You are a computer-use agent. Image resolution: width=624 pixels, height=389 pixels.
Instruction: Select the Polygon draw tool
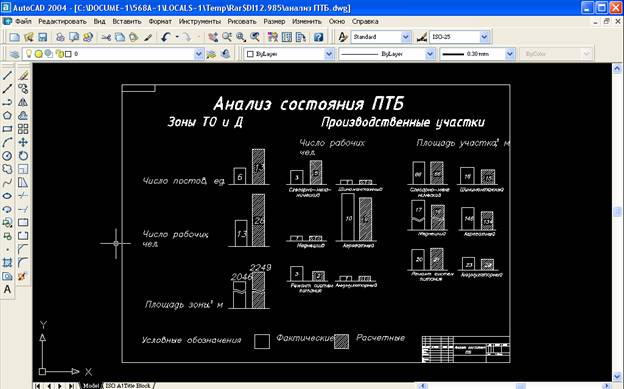[7, 115]
